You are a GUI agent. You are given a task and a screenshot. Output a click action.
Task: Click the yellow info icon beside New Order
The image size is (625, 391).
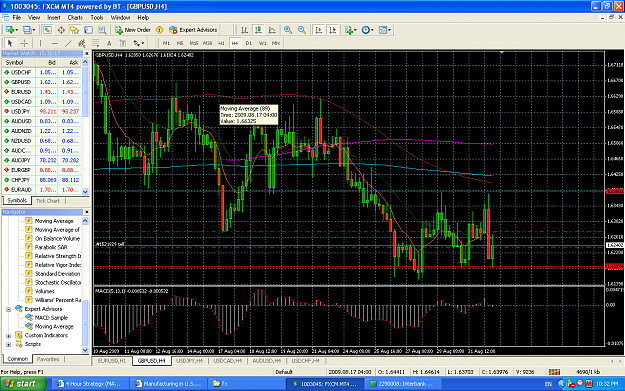(x=159, y=30)
